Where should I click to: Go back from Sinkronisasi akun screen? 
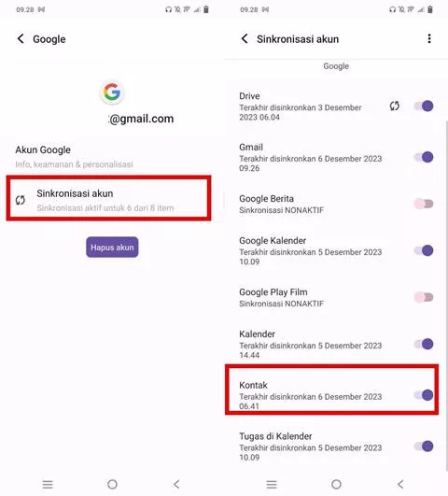245,39
